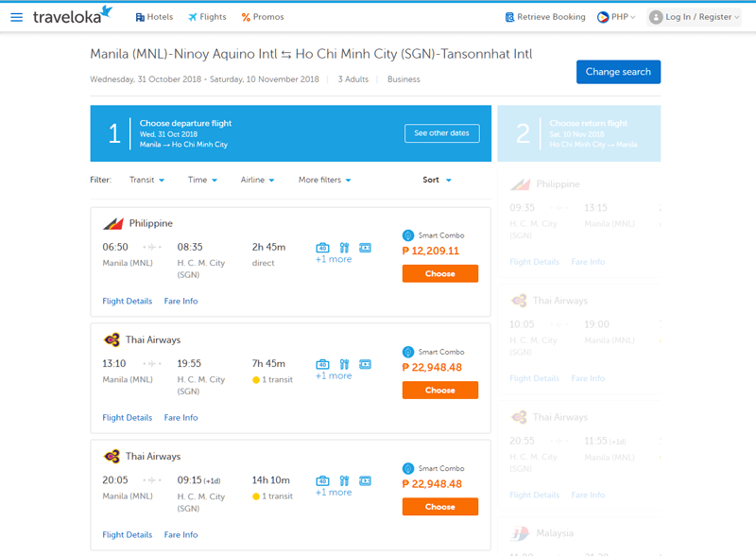Click the '1 transit' label on 13:10 flight
Image resolution: width=756 pixels, height=556 pixels.
277,380
